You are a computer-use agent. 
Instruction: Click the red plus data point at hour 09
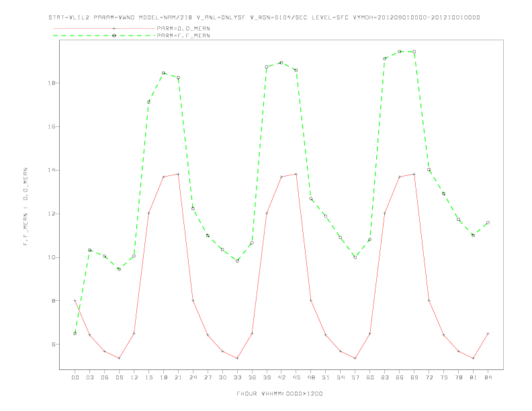119,358
